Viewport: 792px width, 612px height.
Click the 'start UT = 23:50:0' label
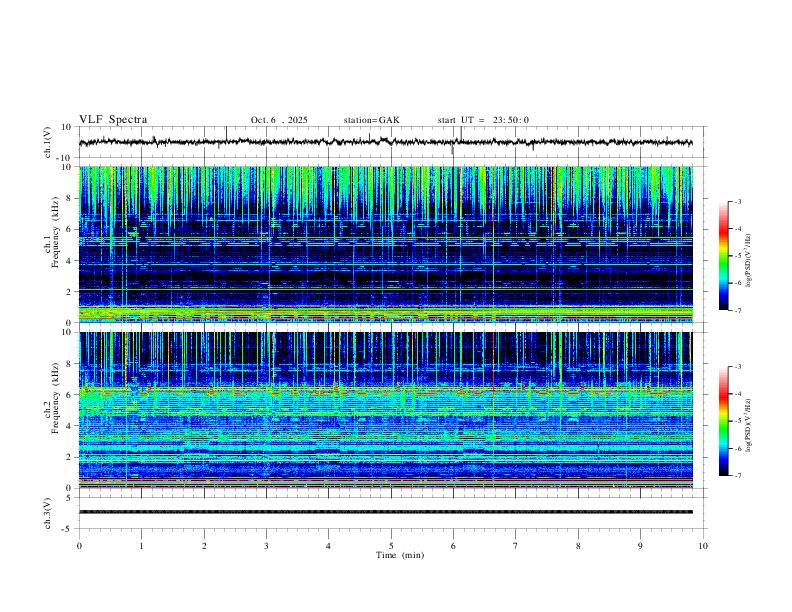click(483, 120)
